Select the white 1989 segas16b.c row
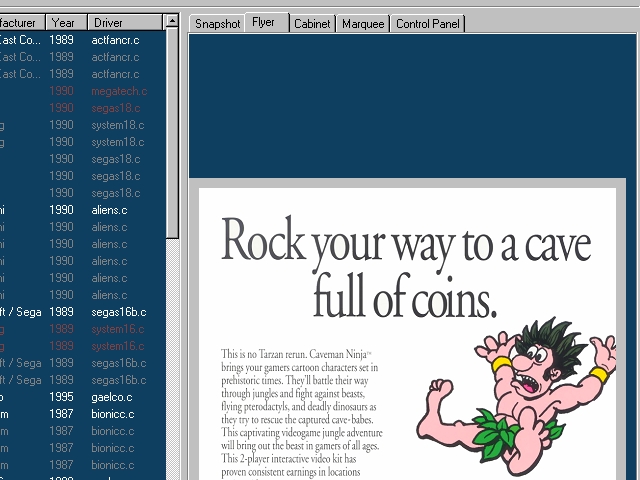This screenshot has height=480, width=640. [83, 312]
